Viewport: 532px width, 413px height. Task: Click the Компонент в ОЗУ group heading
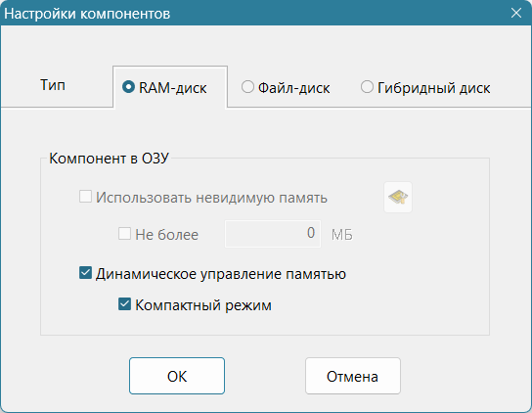109,159
